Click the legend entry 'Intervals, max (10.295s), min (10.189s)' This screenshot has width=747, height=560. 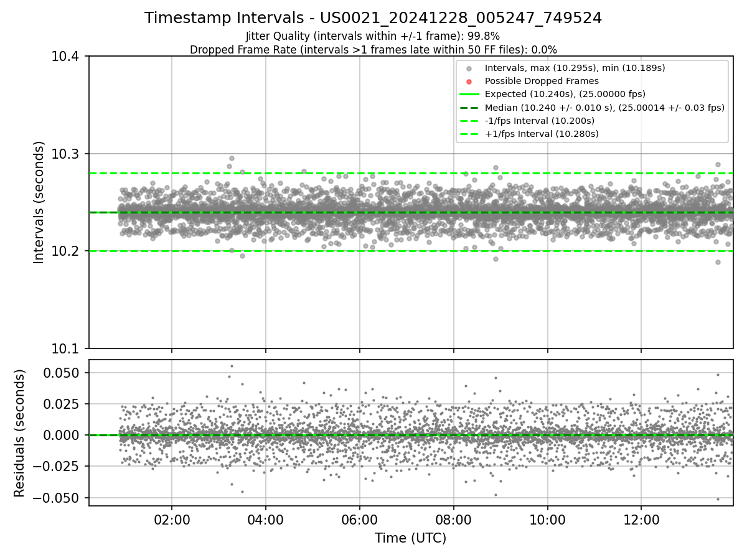575,68
